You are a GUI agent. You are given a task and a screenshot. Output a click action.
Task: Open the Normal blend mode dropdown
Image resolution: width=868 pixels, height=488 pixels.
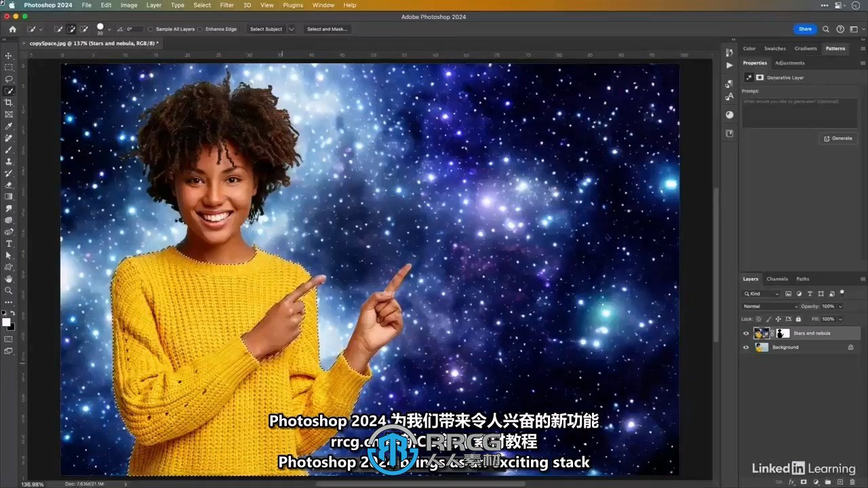point(771,306)
